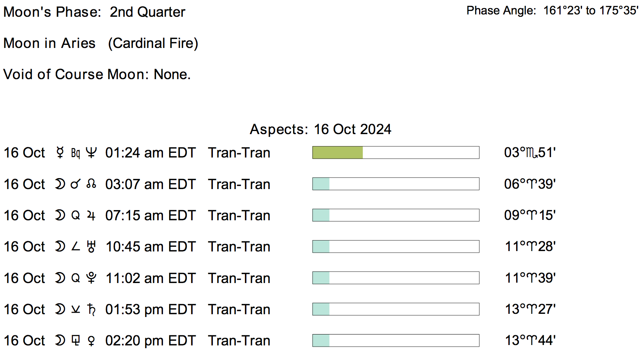Click the Jupiter glyph in the 07:15 am row
The height and width of the screenshot is (361, 644).
click(91, 216)
